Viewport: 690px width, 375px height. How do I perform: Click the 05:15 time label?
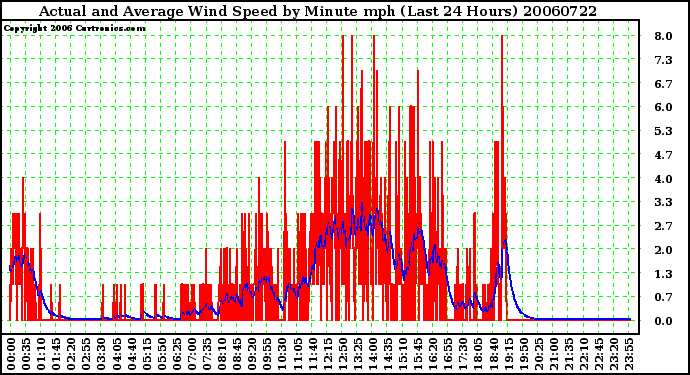coord(147,354)
